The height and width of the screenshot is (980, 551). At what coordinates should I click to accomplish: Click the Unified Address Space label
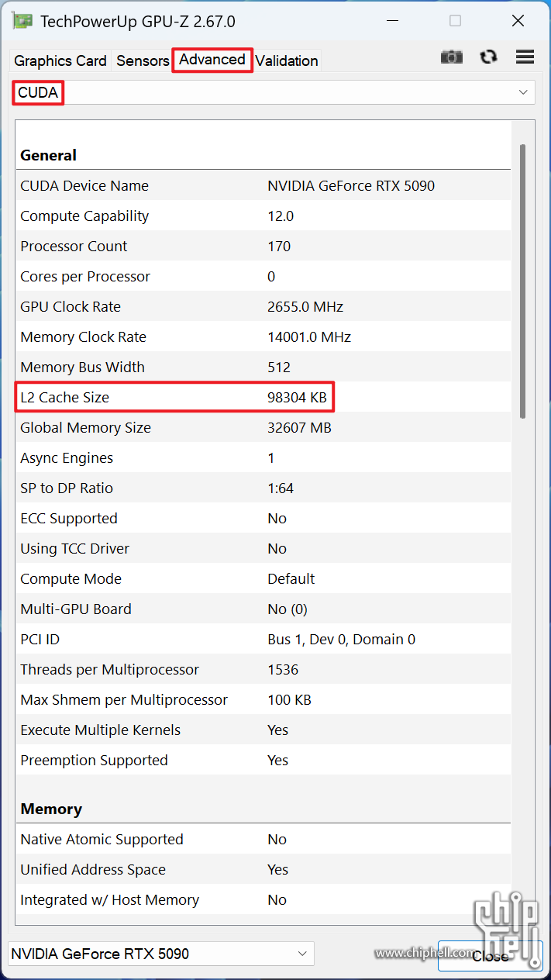point(93,870)
